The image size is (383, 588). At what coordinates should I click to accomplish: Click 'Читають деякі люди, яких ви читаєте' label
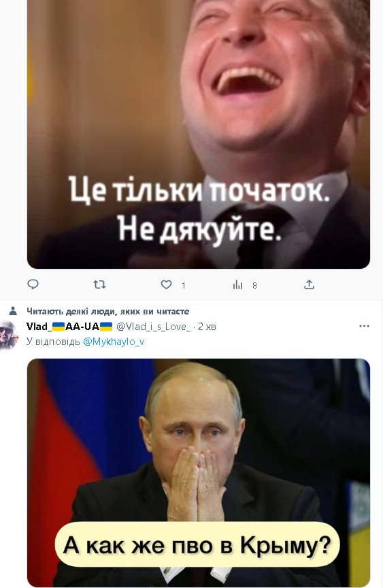(108, 311)
